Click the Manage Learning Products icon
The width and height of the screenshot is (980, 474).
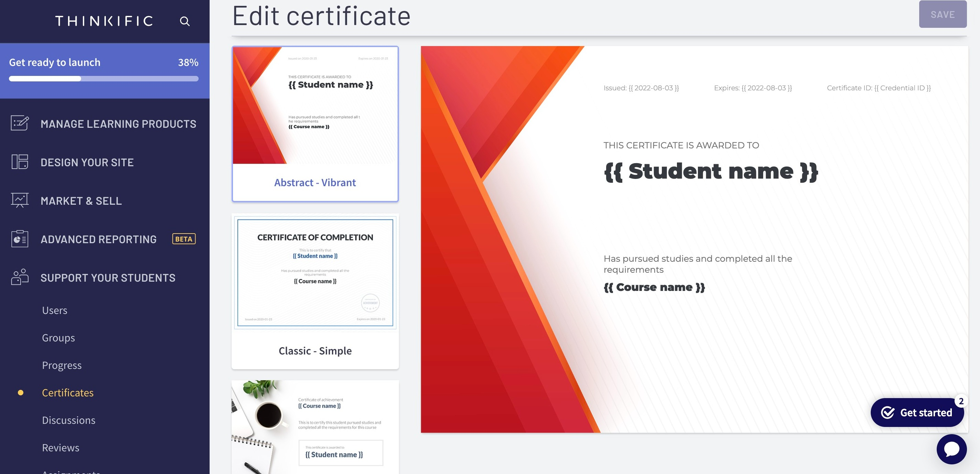(x=20, y=123)
